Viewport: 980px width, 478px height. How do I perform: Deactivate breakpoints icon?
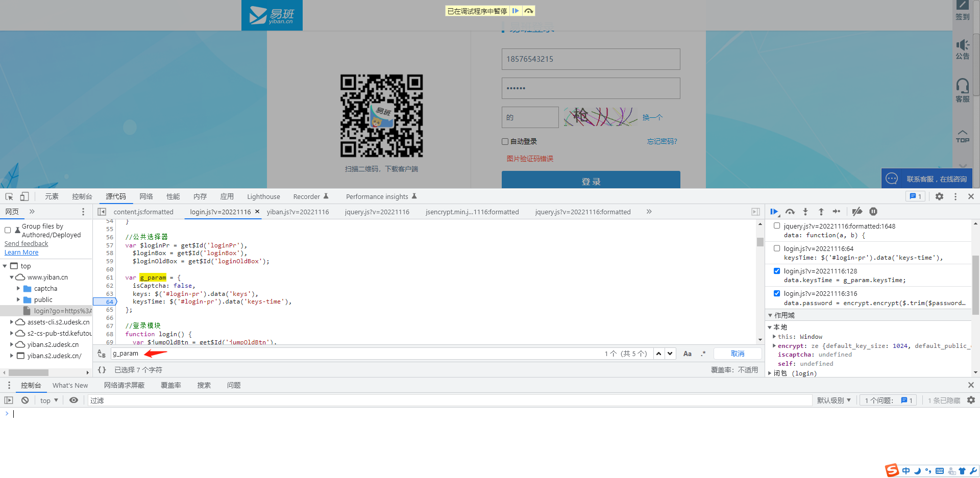click(x=857, y=212)
